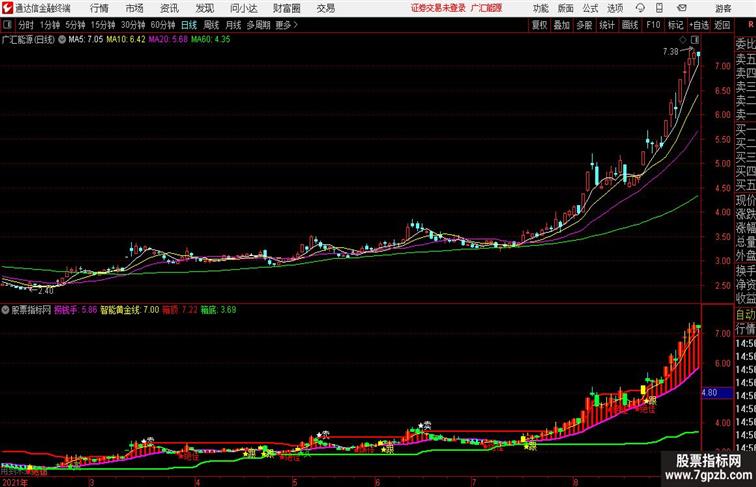Click the MA20: 5.68 indicator label
756x487 pixels.
[168, 40]
